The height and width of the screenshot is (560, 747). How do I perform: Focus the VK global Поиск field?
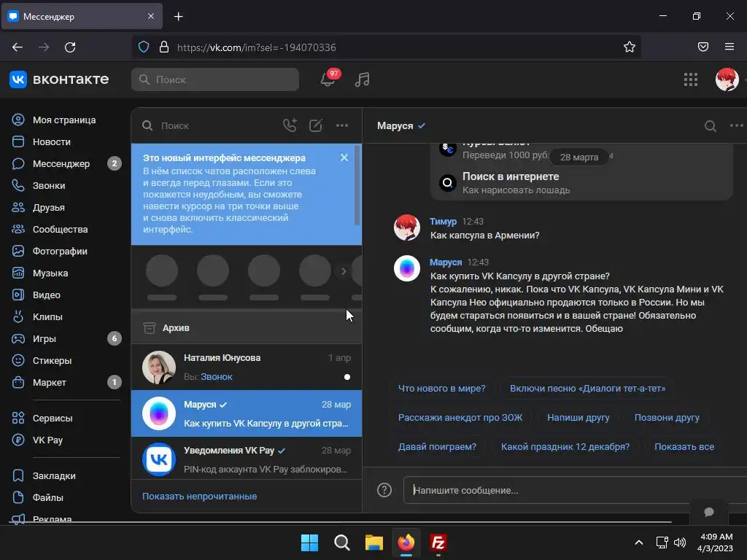(x=215, y=79)
